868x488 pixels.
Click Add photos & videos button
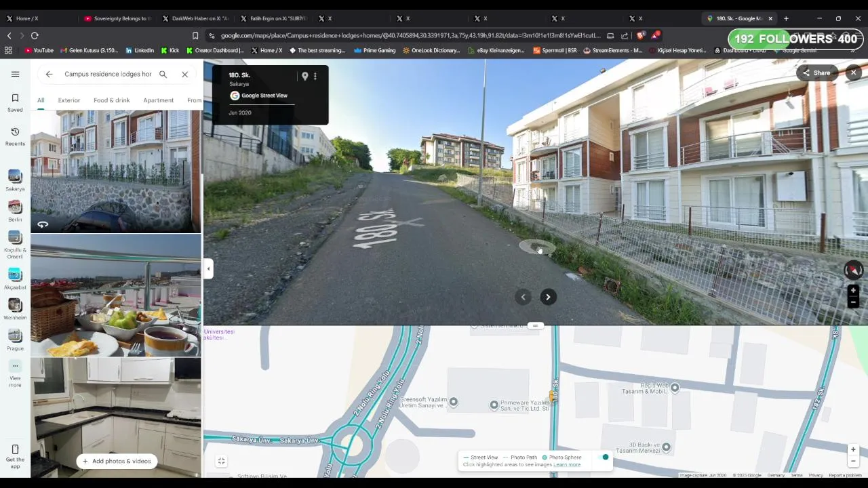[117, 461]
